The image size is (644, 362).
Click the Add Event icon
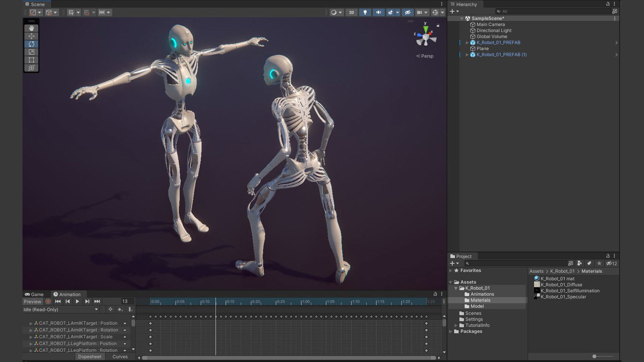coord(130,309)
